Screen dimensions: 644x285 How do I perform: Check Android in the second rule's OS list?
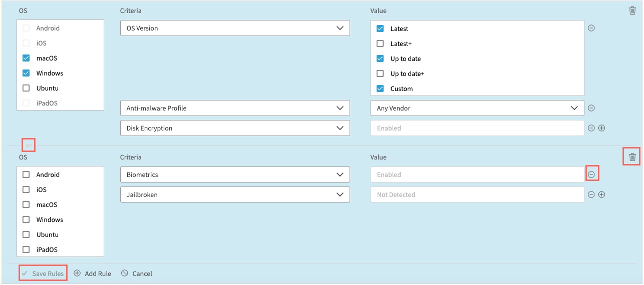pyautogui.click(x=26, y=174)
